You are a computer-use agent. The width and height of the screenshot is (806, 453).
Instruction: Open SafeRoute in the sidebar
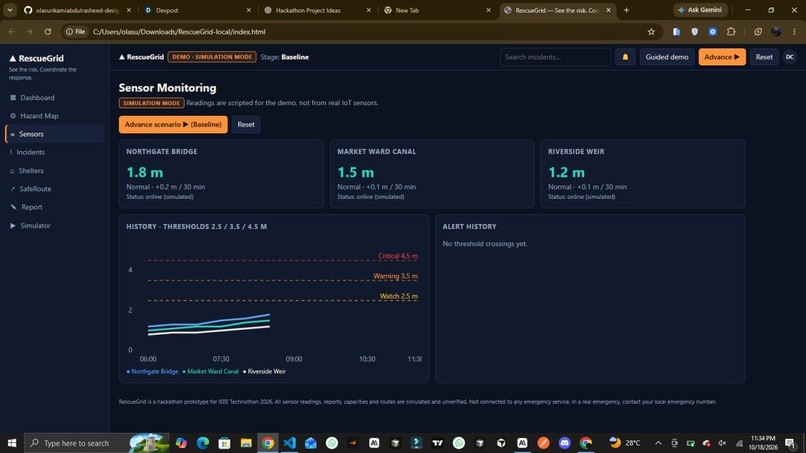click(55, 189)
